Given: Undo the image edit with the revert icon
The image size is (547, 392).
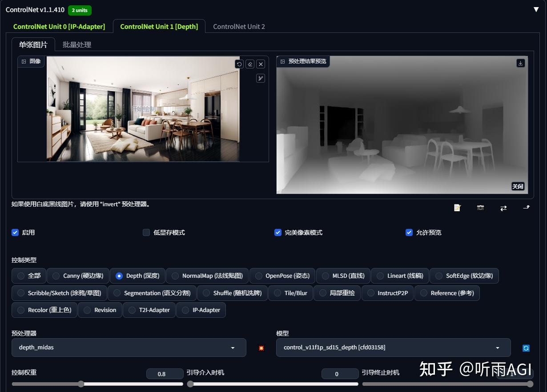Looking at the screenshot, I should point(239,64).
